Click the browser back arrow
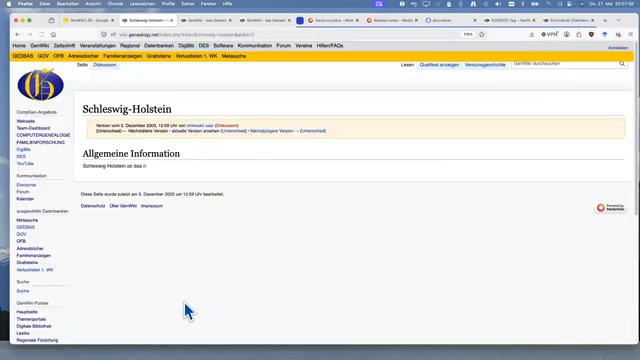640x360 pixels. [18, 35]
